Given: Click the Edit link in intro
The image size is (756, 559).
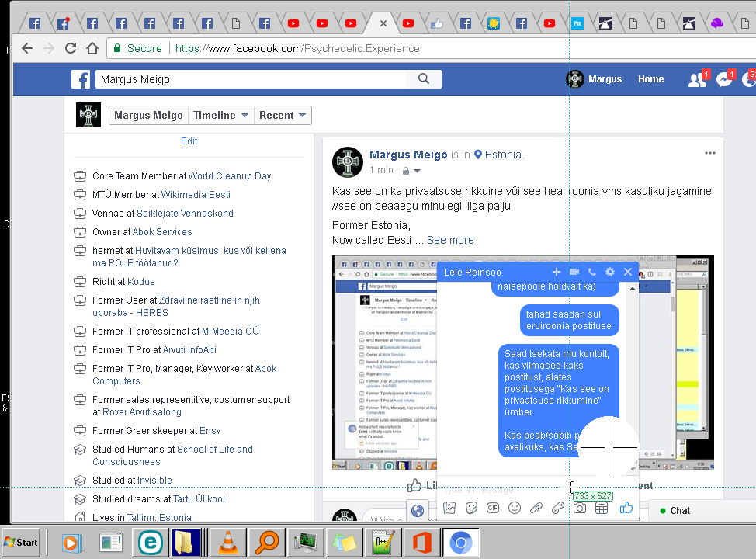Looking at the screenshot, I should (189, 141).
